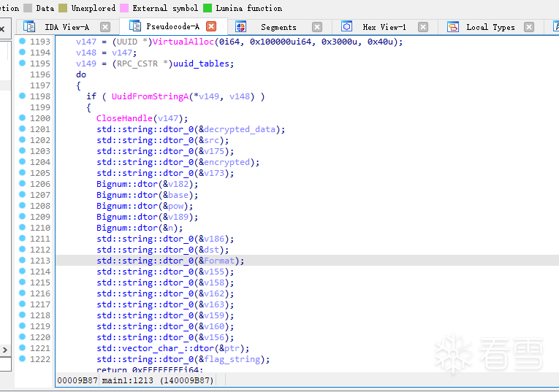Click the pow variable on line 1208
The height and width of the screenshot is (392, 559).
[176, 206]
